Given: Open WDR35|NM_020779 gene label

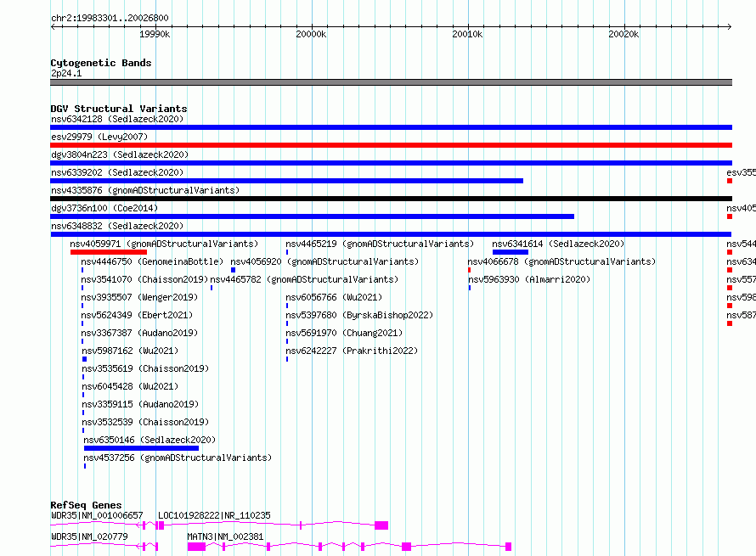Looking at the screenshot, I should (x=89, y=536).
